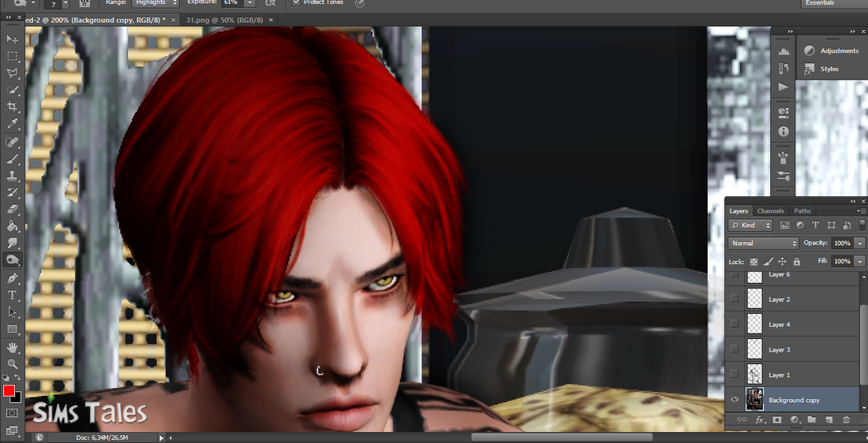868x443 pixels.
Task: Open the Normal blend mode dropdown
Action: pos(763,244)
